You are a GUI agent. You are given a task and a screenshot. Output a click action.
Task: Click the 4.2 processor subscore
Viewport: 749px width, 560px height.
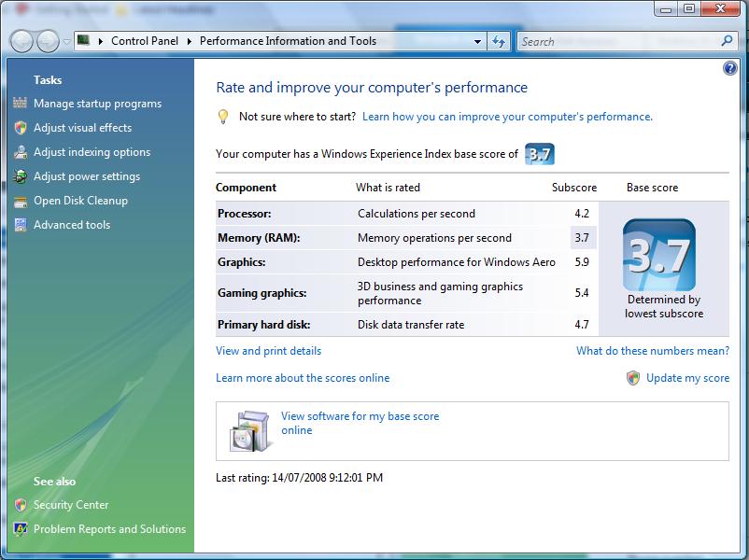point(582,214)
